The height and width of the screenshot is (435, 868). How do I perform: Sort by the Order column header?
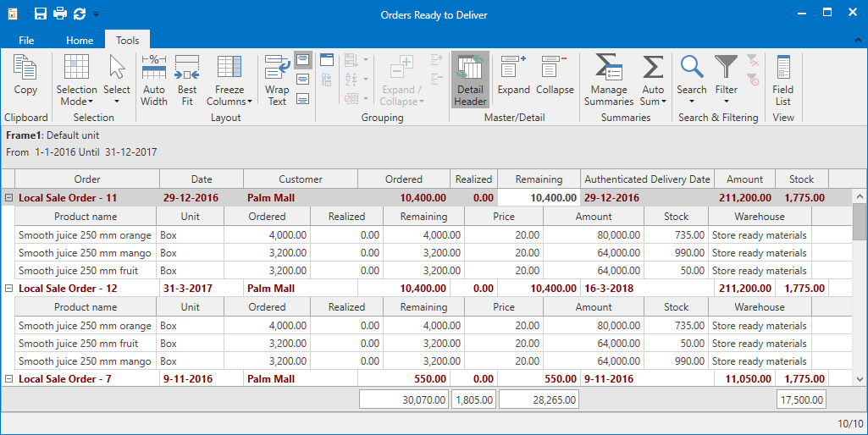pos(87,179)
